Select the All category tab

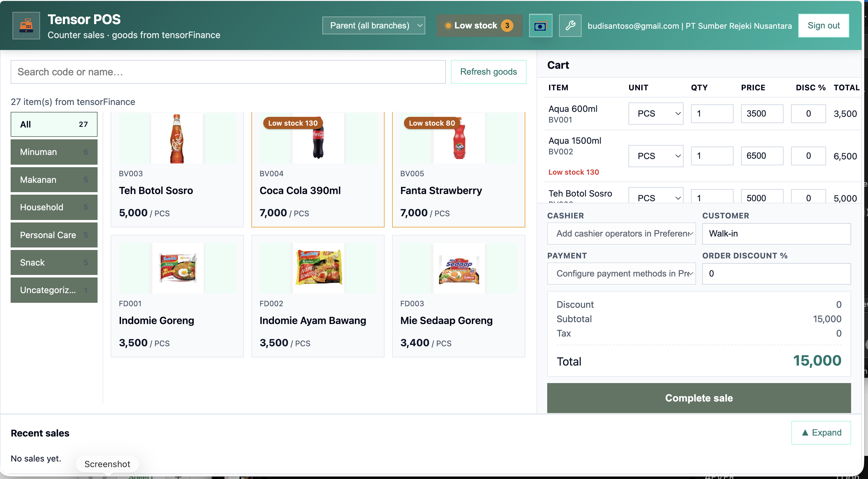(54, 124)
